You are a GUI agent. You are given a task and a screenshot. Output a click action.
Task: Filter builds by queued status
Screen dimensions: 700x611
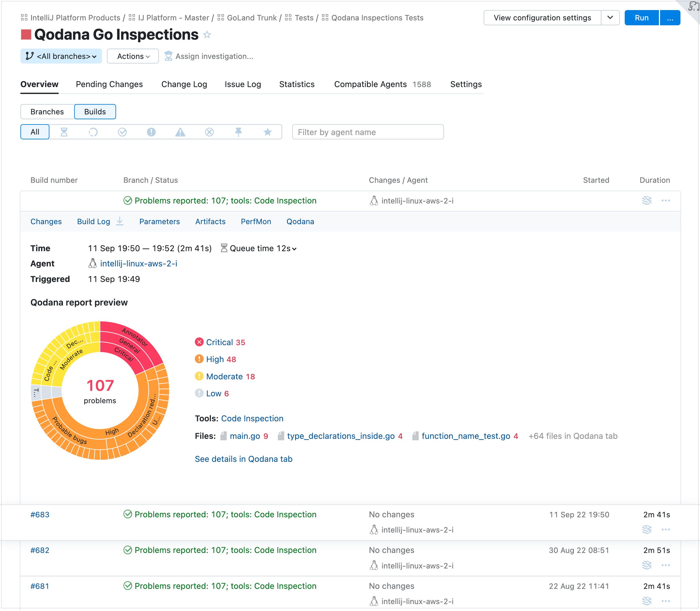pos(65,132)
